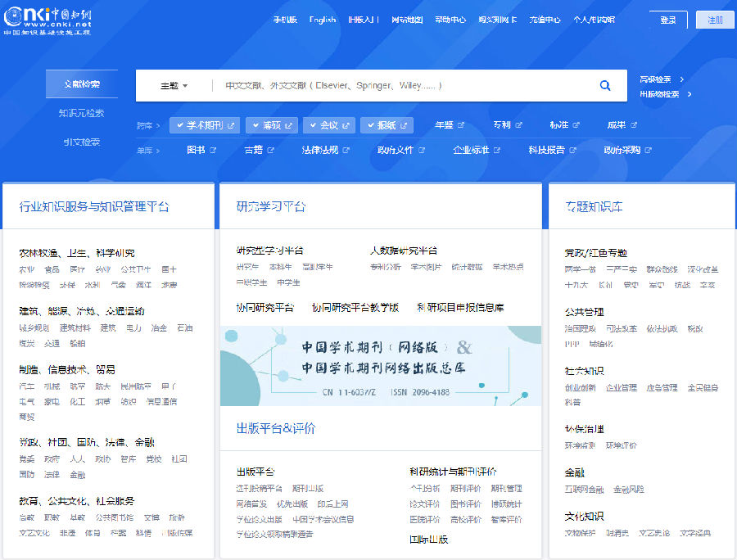
Task: Expand 高级检索 via its chevron arrow
Action: pos(683,79)
